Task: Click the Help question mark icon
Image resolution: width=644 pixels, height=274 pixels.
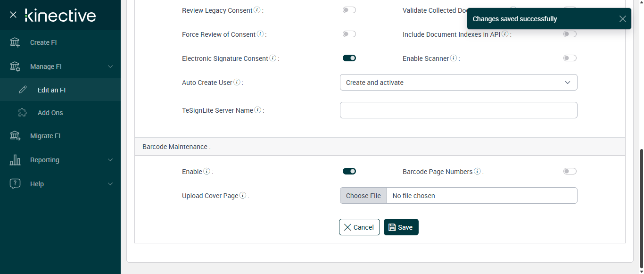Action: (x=15, y=184)
